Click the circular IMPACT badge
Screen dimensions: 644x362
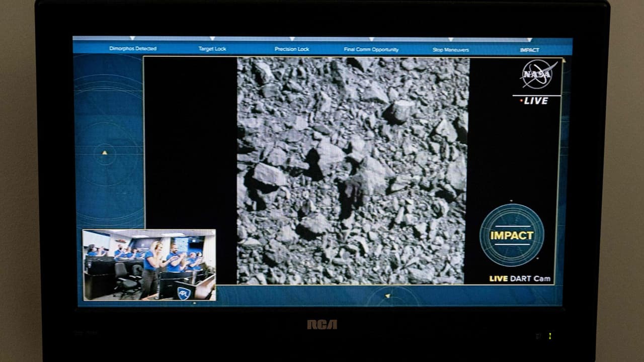tap(512, 235)
